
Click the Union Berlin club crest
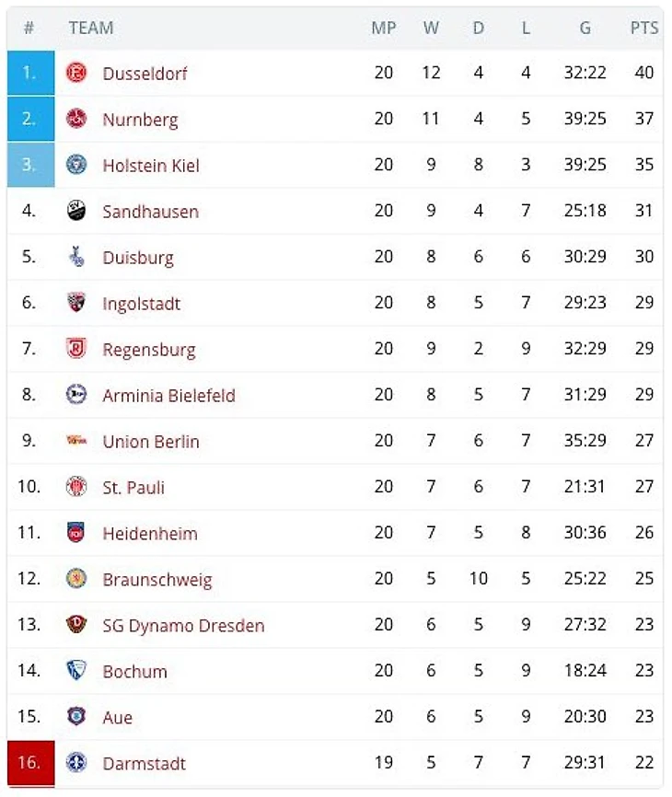point(76,441)
